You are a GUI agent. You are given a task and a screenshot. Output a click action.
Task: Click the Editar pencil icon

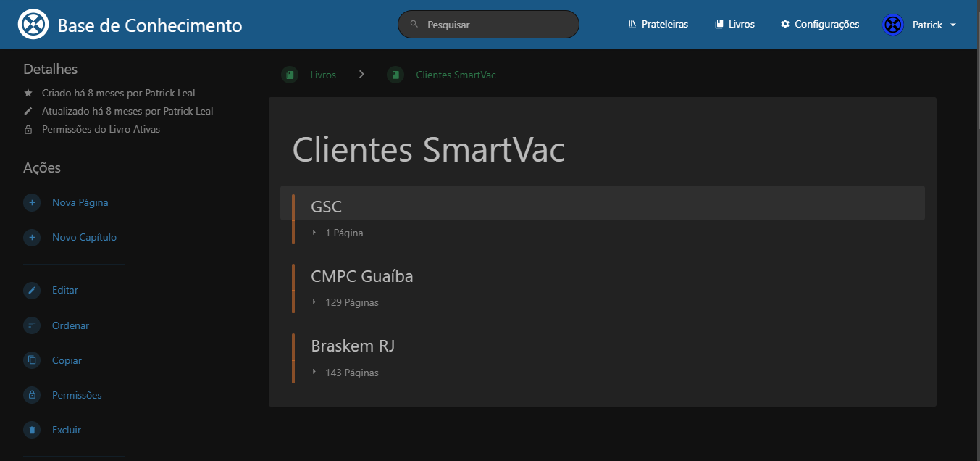click(x=32, y=290)
